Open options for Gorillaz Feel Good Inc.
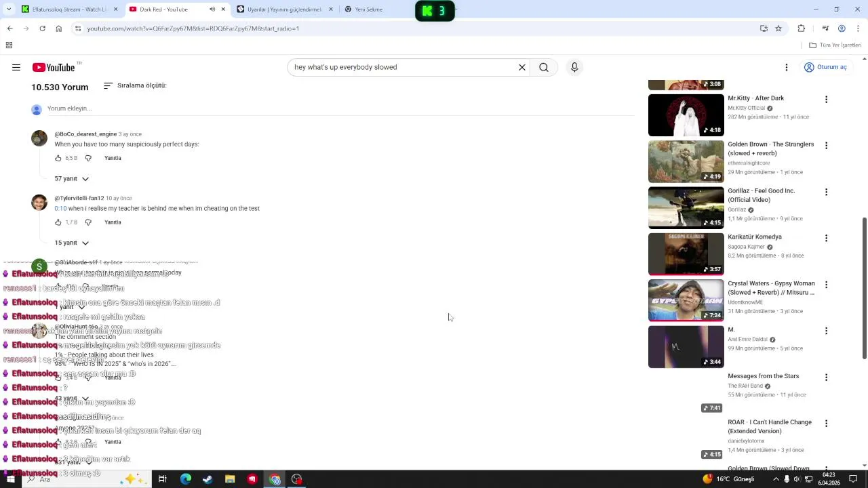Viewport: 868px width, 488px height. pyautogui.click(x=826, y=192)
